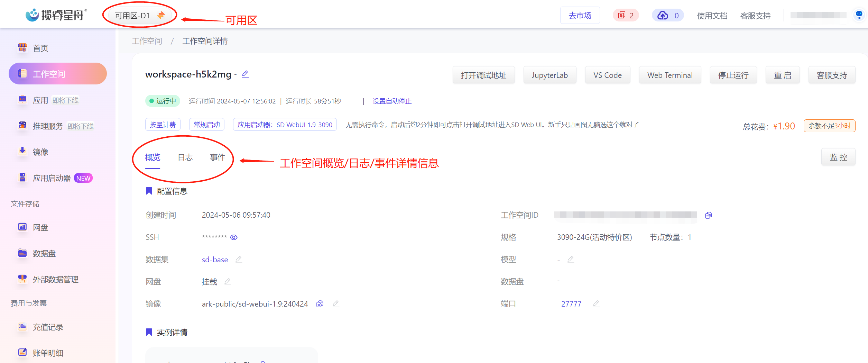This screenshot has width=868, height=363.
Task: Edit workspace name pencil icon
Action: pos(245,74)
